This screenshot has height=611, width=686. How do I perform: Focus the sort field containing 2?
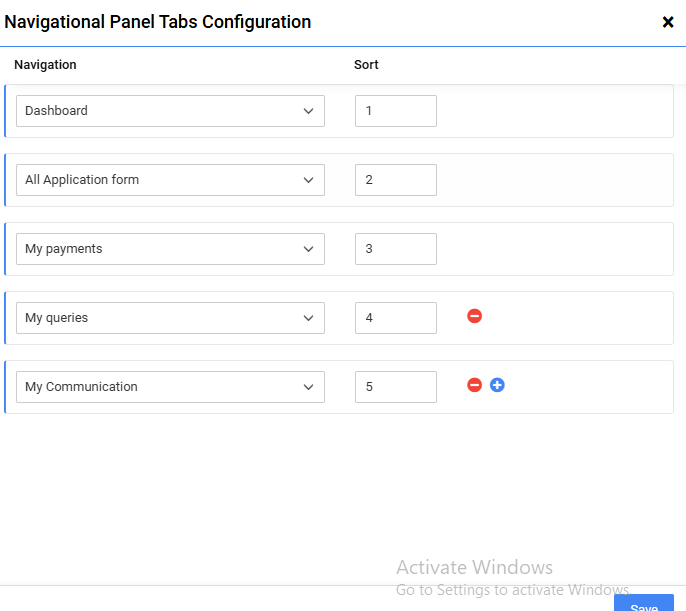point(396,180)
